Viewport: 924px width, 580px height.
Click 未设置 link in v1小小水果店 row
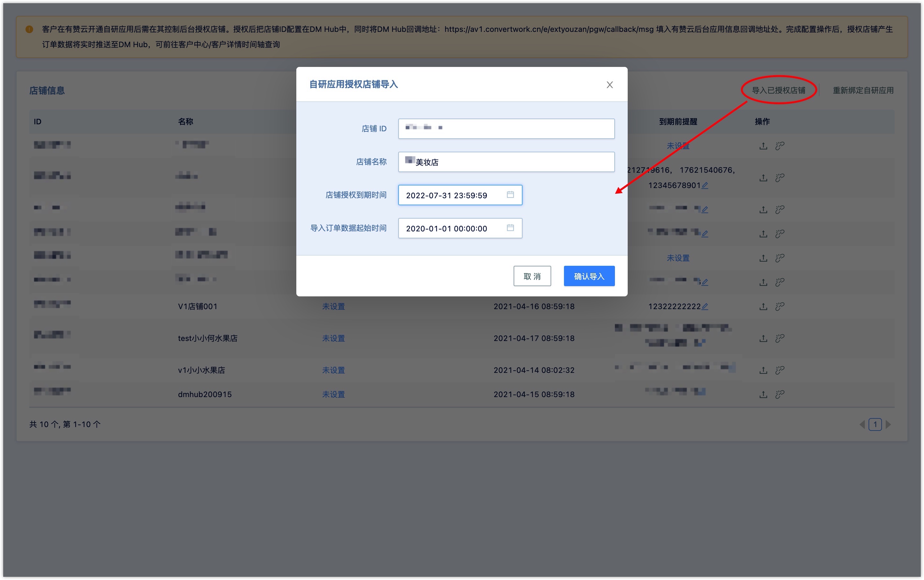click(x=333, y=370)
